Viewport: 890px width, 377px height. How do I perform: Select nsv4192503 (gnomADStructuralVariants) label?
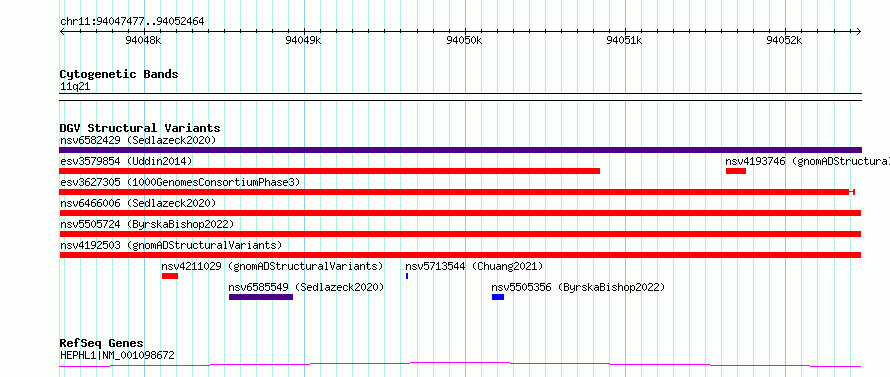171,245
